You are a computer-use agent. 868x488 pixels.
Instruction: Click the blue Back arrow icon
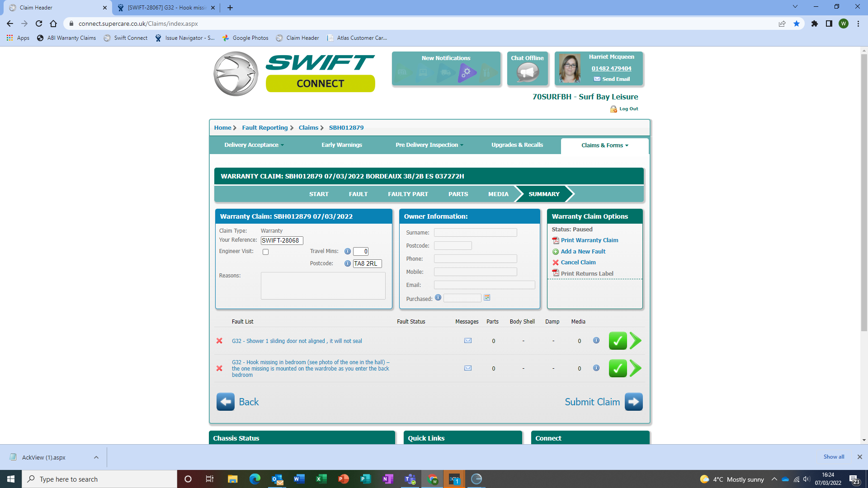pos(225,402)
